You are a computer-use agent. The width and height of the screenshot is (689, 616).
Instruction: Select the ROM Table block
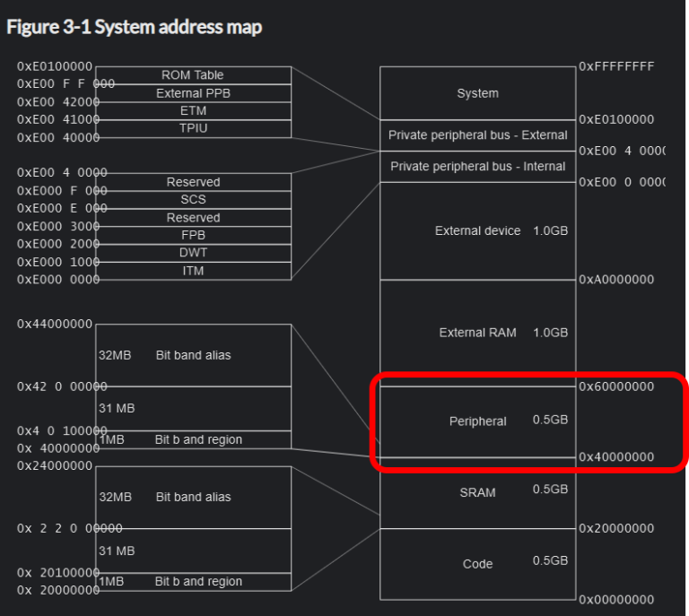193,75
